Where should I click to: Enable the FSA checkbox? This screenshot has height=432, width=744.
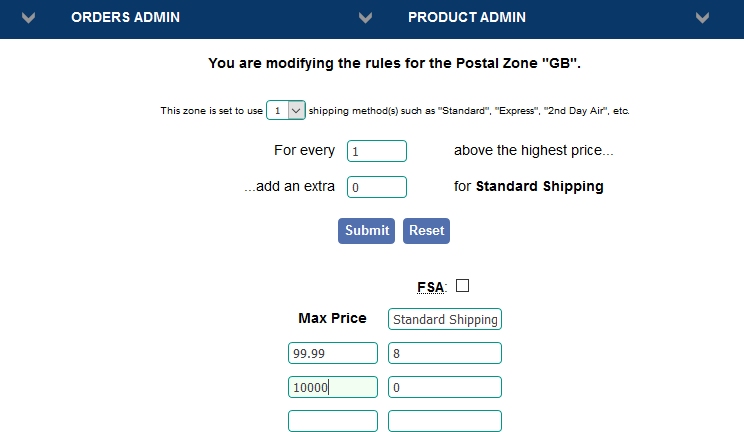pos(462,286)
